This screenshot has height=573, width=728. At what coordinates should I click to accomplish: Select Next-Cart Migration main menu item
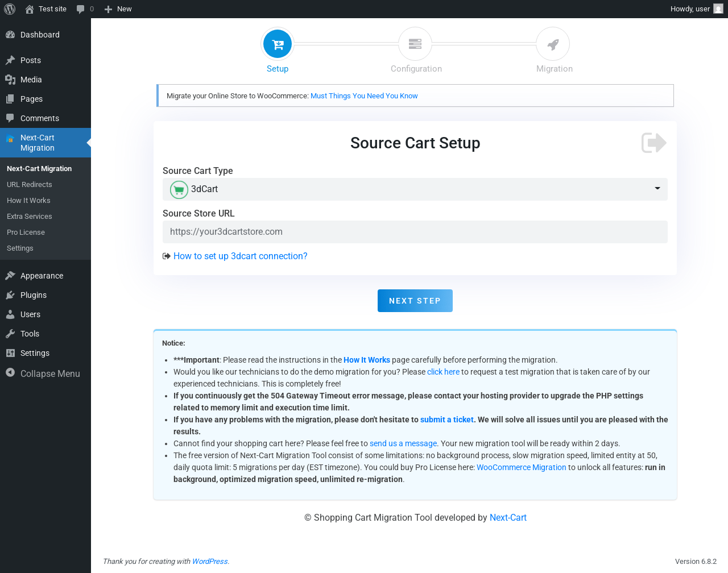(x=45, y=143)
